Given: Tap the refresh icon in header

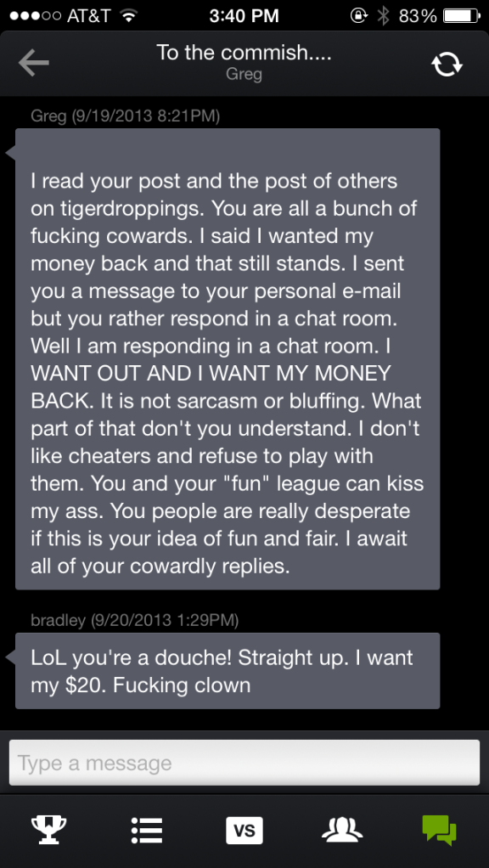Looking at the screenshot, I should 447,65.
